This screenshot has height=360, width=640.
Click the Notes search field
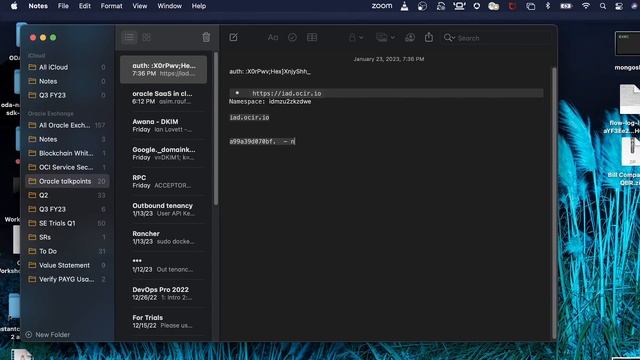point(496,38)
